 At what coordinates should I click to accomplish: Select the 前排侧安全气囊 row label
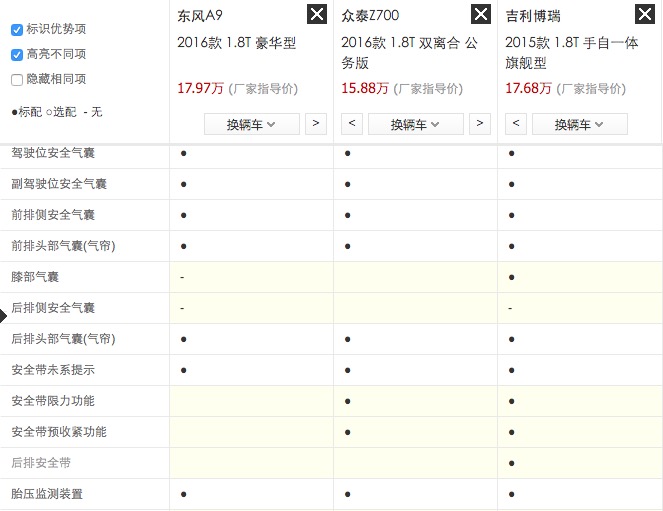click(53, 215)
